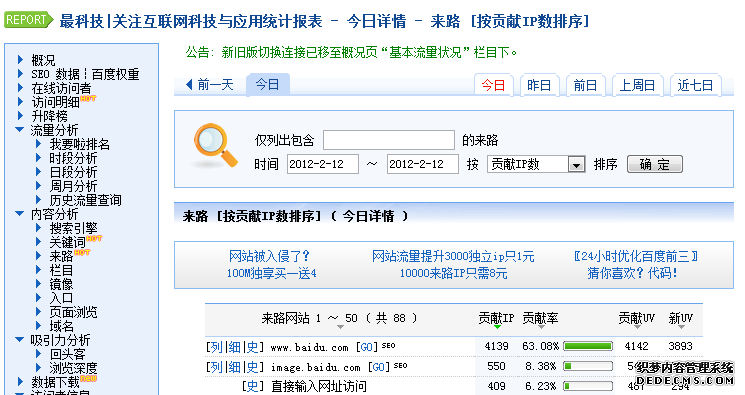Image resolution: width=745 pixels, height=395 pixels.
Task: Click GO link for www.baidu.com
Action: coord(366,347)
